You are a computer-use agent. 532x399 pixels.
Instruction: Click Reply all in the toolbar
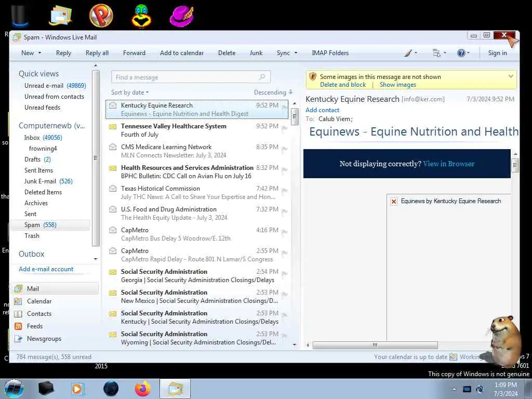pos(97,53)
